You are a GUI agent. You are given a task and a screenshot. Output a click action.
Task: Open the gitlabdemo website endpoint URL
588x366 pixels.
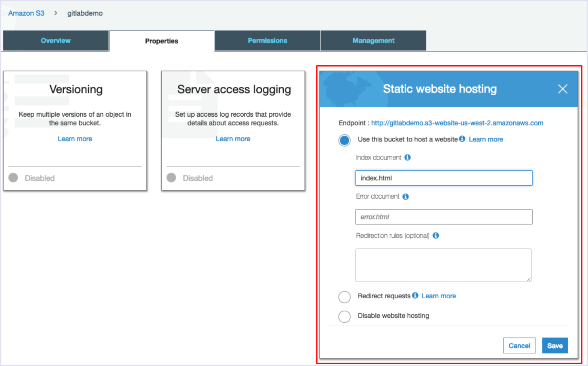pyautogui.click(x=457, y=123)
